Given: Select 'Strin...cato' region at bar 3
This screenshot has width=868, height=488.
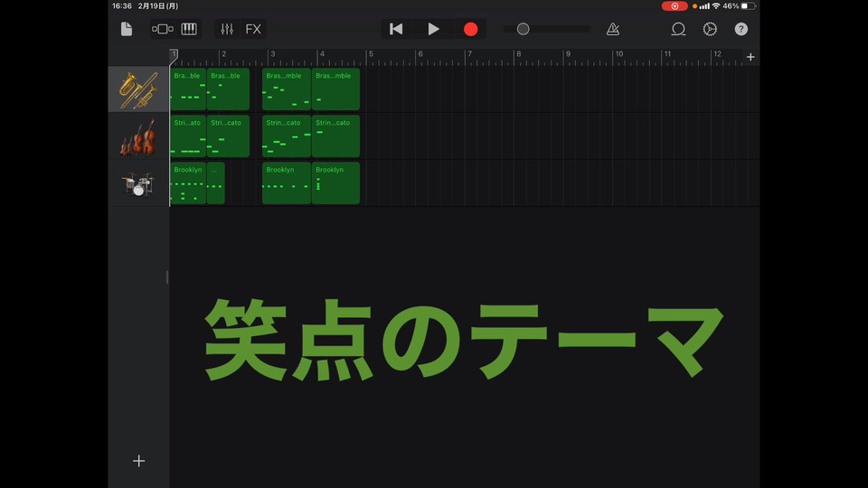Looking at the screenshot, I should [287, 136].
